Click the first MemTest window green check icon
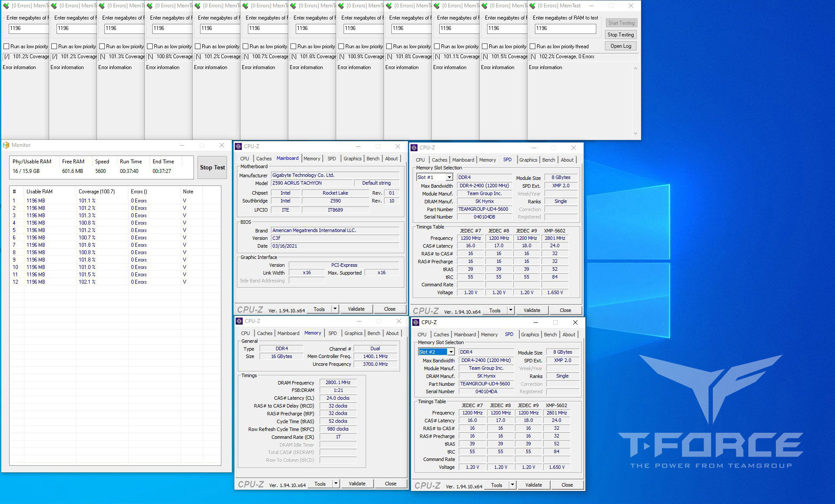 6,6
